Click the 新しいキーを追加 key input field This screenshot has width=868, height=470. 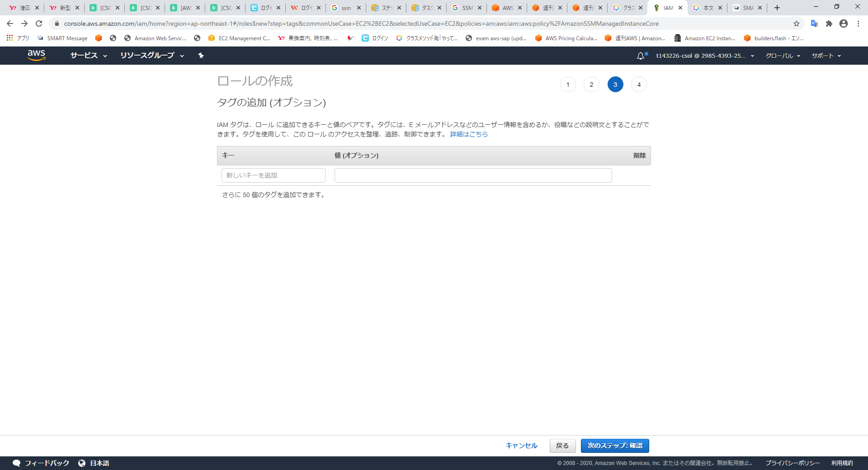(x=274, y=175)
